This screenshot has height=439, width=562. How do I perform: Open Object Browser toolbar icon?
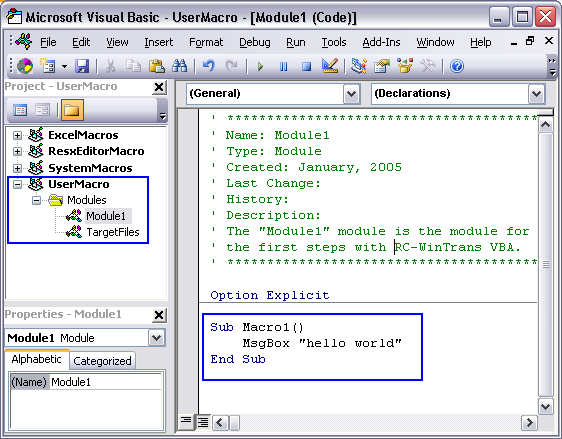tap(405, 66)
